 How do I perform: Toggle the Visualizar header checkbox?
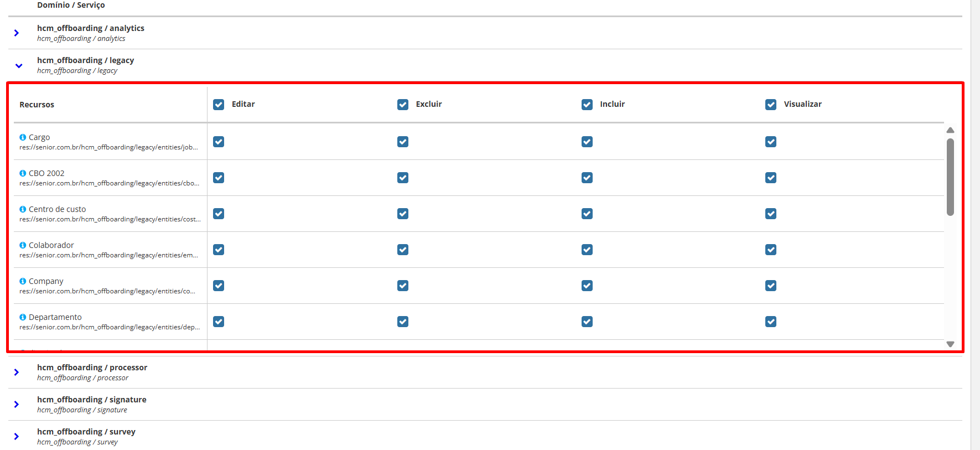[771, 105]
